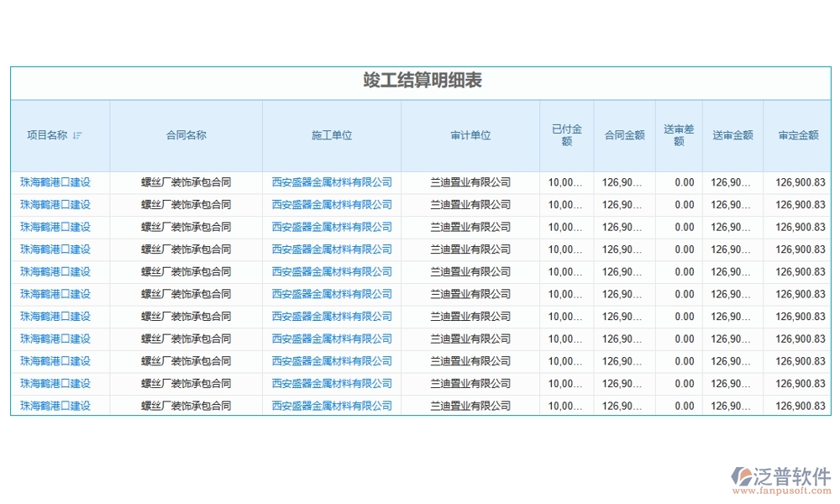Click the 送审差额 column header
Screen dimensions: 840x504
click(679, 134)
